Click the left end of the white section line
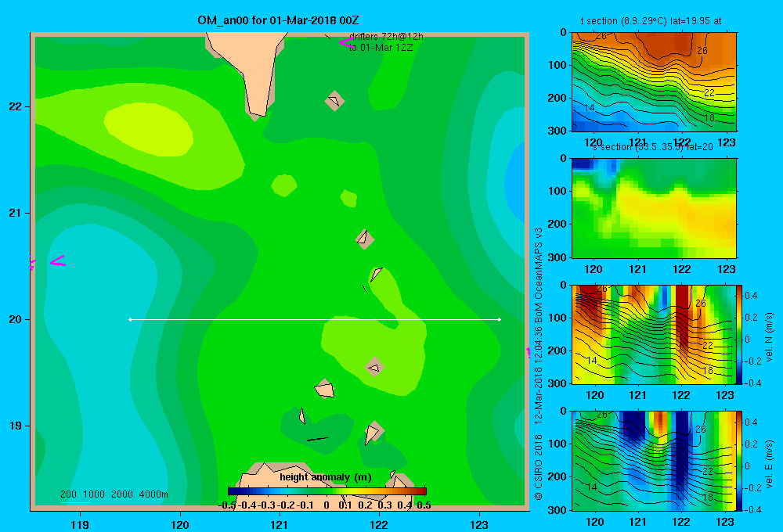Viewport: 783px width, 532px height. point(130,319)
